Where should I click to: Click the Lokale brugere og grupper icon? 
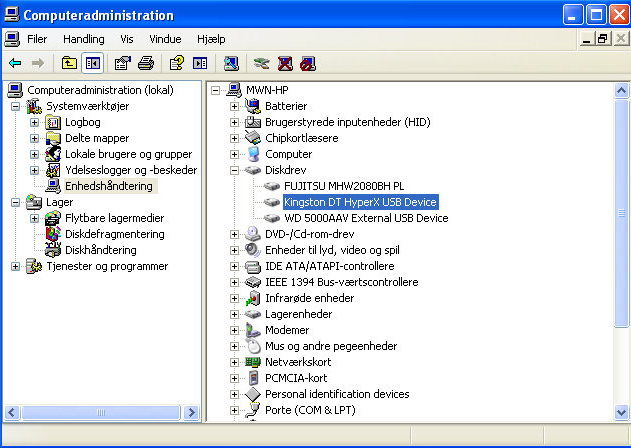[x=53, y=154]
